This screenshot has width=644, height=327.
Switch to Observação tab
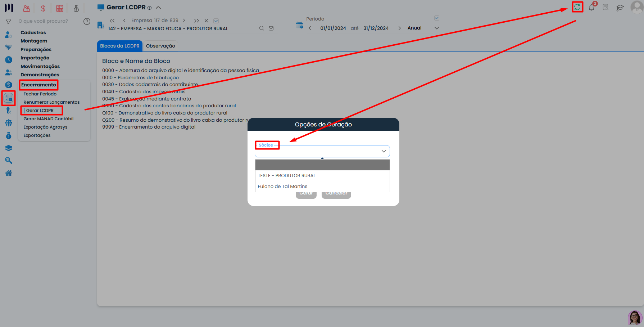(x=160, y=46)
